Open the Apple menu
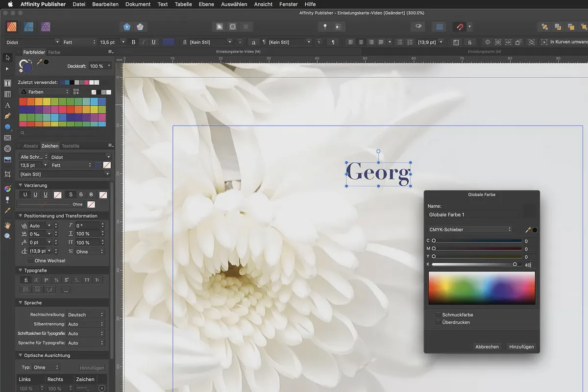Viewport: 588px width, 392px height. point(10,4)
